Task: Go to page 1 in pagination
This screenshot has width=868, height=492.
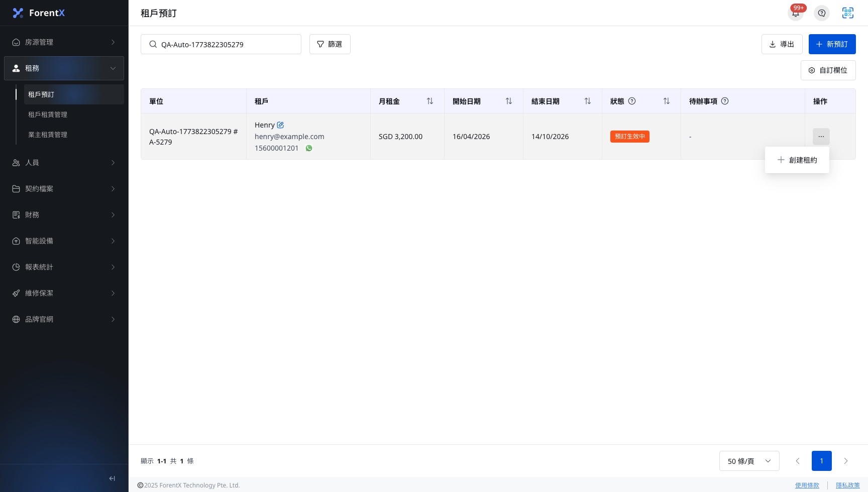Action: 822,461
